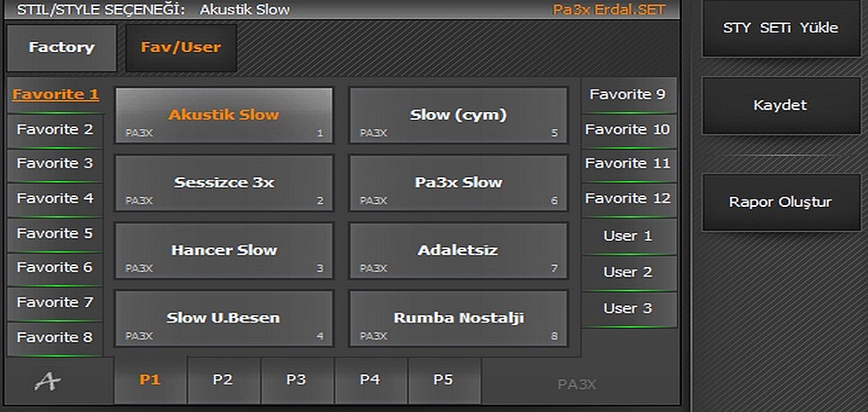Click the stylized A icon button

(x=47, y=382)
